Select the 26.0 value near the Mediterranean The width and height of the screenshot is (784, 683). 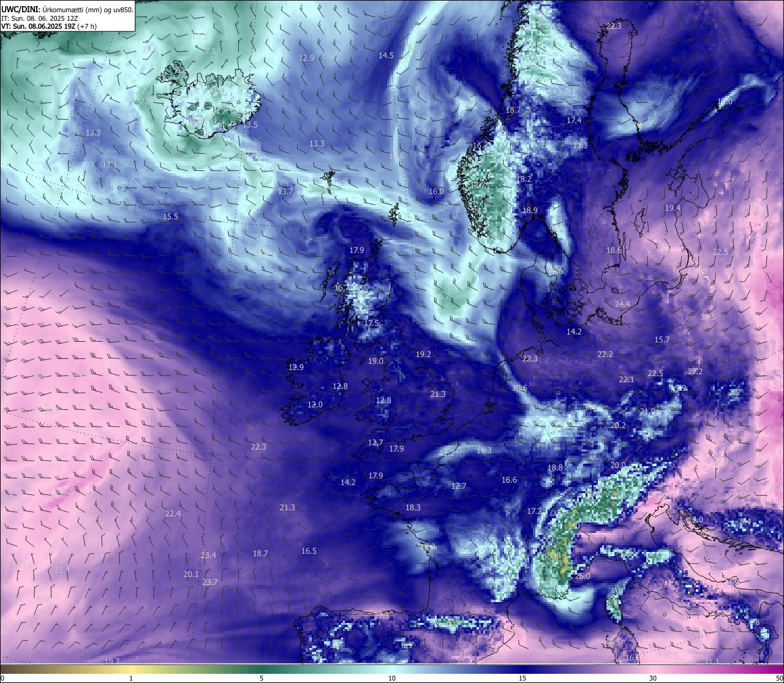tap(582, 576)
